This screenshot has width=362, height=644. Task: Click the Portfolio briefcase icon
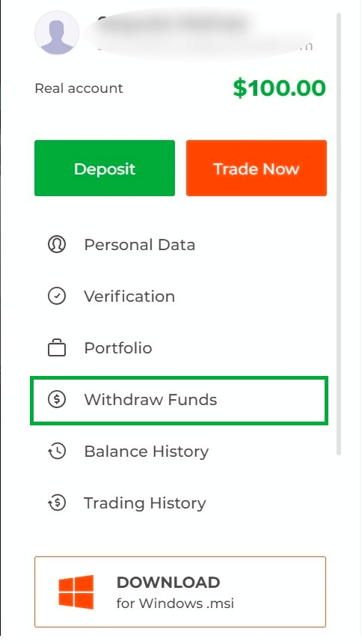tap(57, 348)
